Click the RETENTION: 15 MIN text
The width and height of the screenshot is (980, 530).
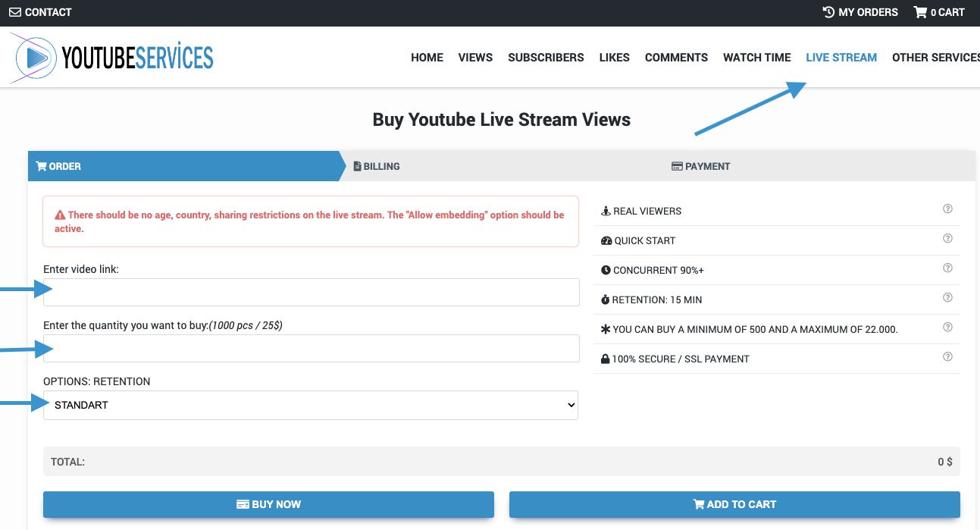pyautogui.click(x=657, y=299)
